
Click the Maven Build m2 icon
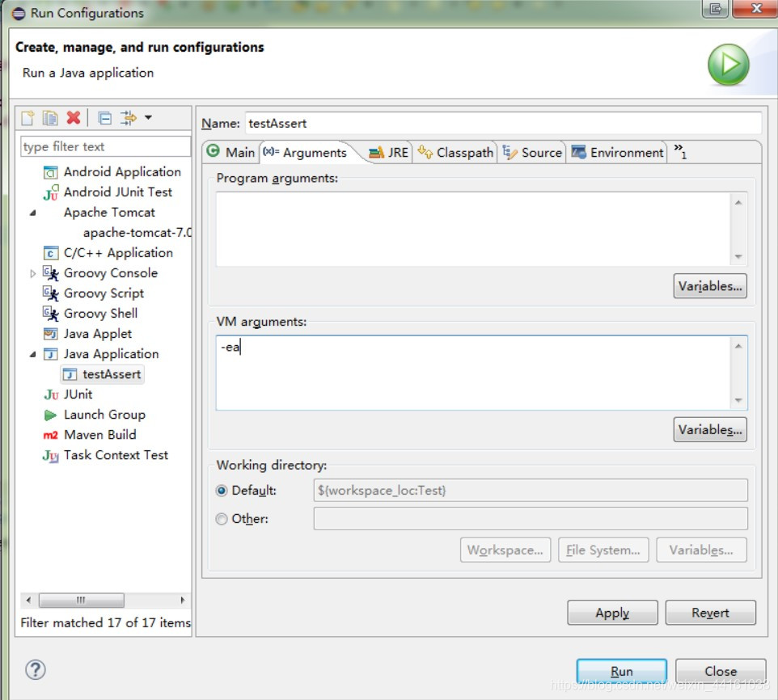(x=51, y=435)
